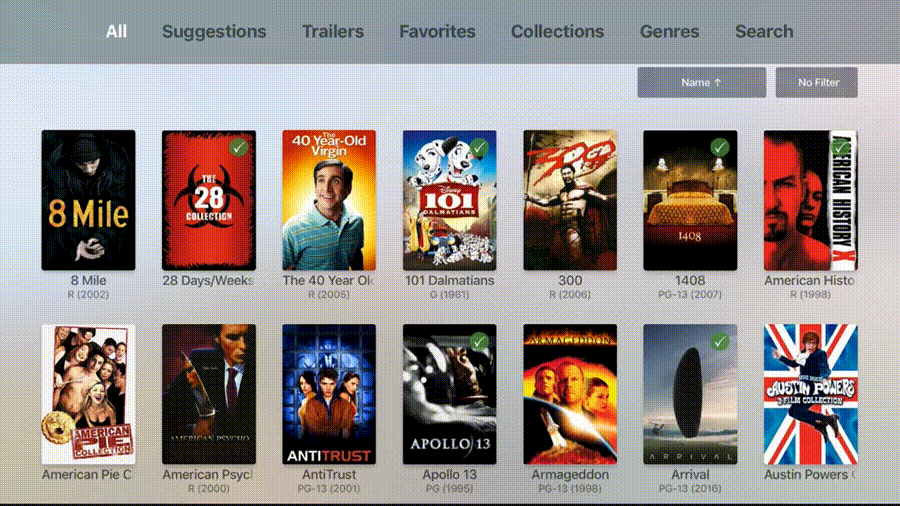This screenshot has width=900, height=506.
Task: Click the green checkmark on American History X
Action: [x=840, y=147]
